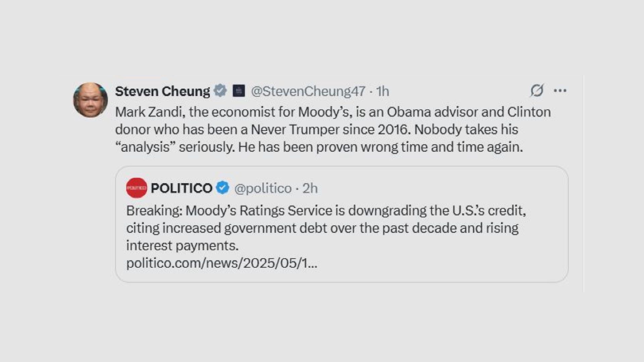Open Steven Cheung's profile picture

(90, 100)
